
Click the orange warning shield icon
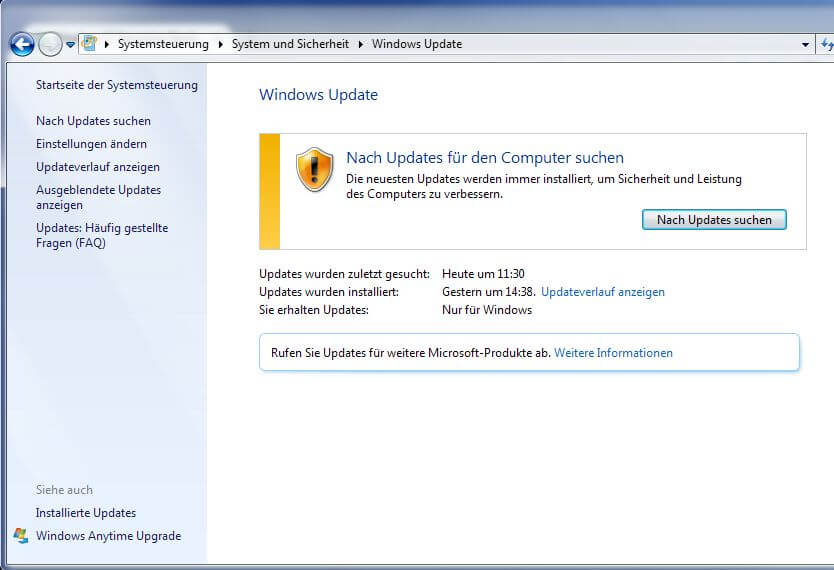pyautogui.click(x=314, y=170)
